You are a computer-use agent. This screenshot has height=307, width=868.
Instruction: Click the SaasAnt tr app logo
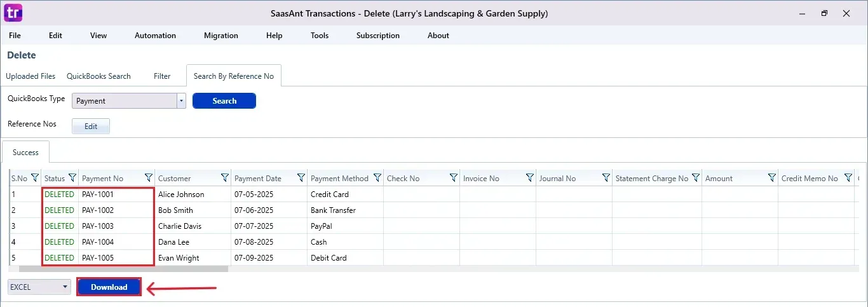(x=13, y=13)
